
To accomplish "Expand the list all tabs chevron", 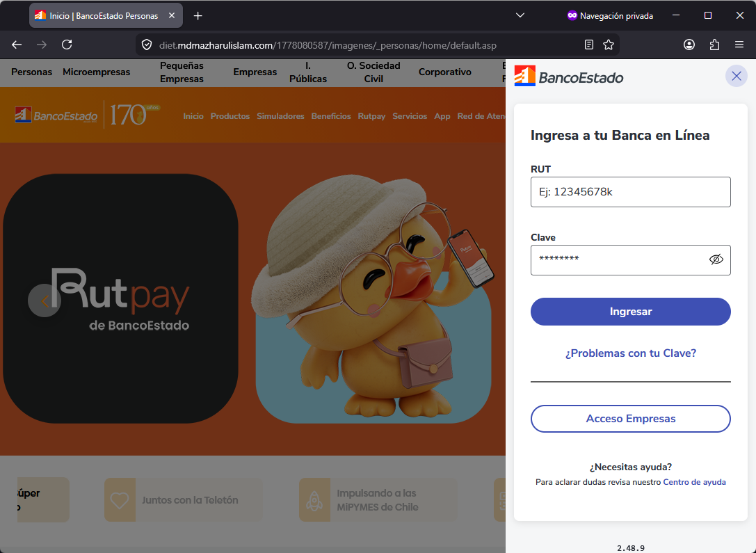I will click(520, 15).
